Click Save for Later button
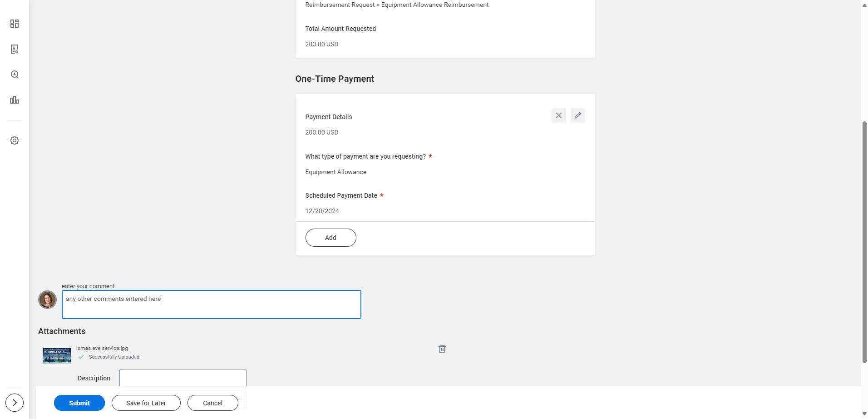The image size is (868, 419). click(146, 403)
